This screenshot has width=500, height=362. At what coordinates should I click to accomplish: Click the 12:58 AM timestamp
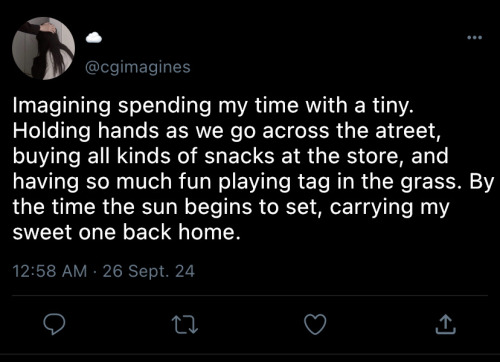pos(50,271)
